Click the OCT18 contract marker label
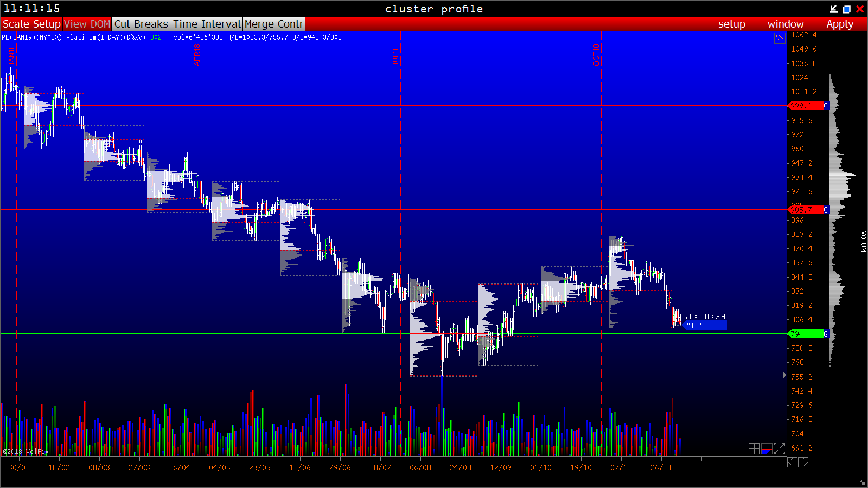Viewport: 868px width, 488px height. (596, 55)
